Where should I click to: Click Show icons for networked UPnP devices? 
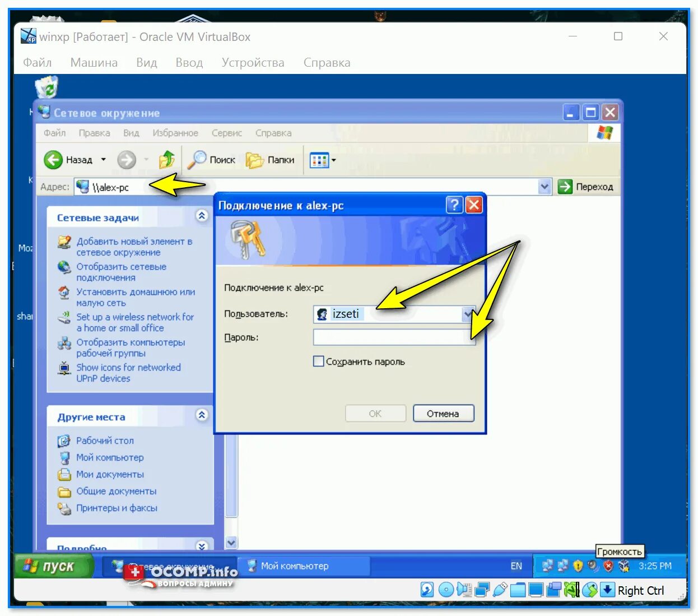[128, 373]
